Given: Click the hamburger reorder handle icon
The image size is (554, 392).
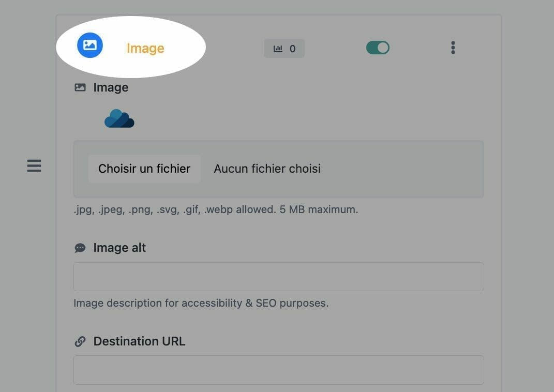Looking at the screenshot, I should click(34, 165).
